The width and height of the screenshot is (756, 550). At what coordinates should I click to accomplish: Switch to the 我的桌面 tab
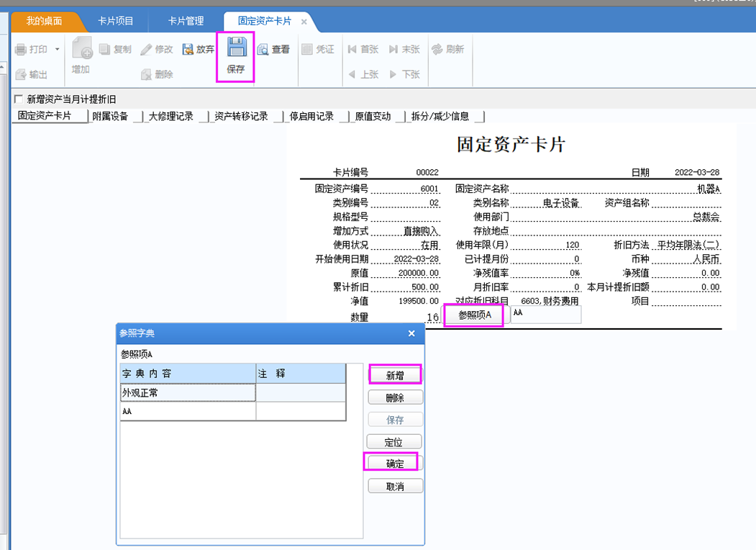pyautogui.click(x=44, y=21)
